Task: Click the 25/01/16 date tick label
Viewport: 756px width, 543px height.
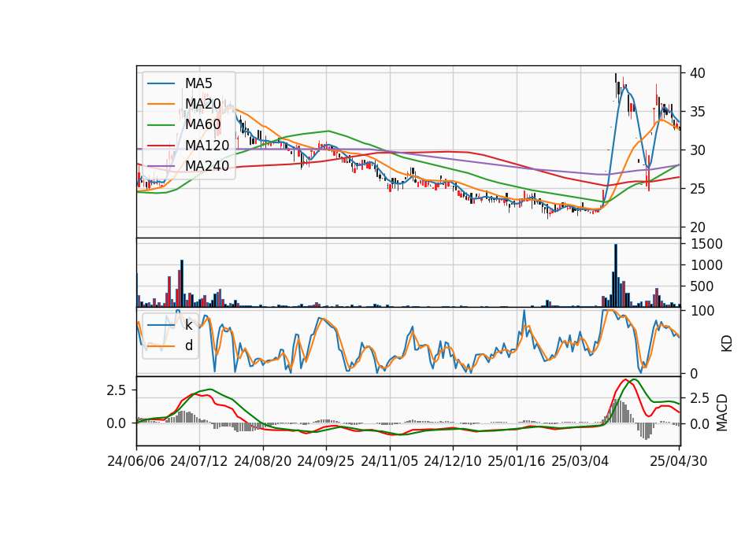Action: click(x=517, y=461)
